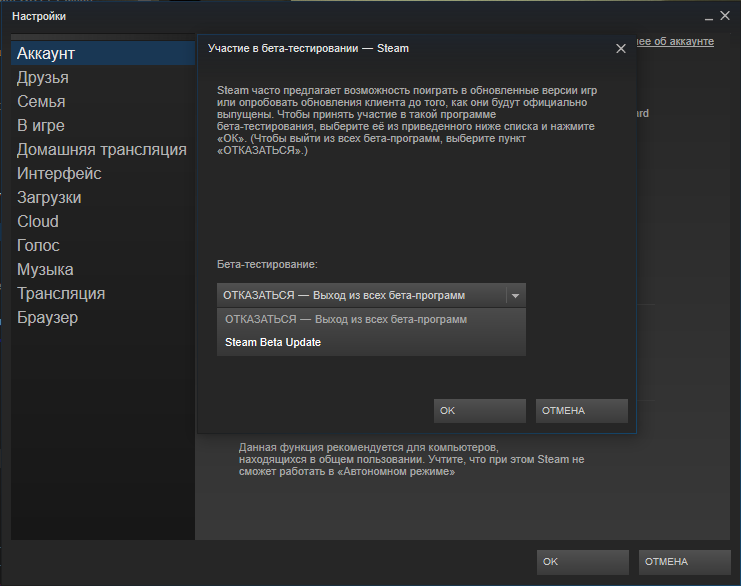Switch to the Друзья settings section
The image size is (741, 586).
tap(103, 78)
